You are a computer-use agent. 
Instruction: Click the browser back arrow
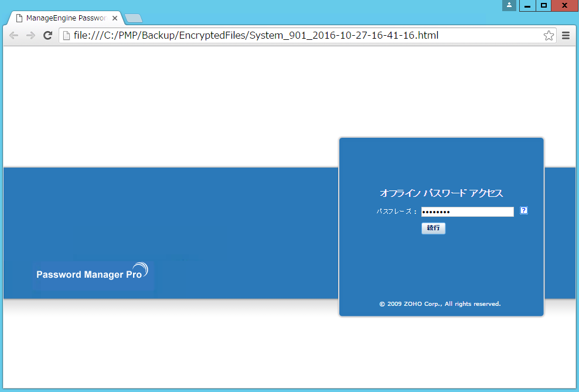tap(13, 35)
